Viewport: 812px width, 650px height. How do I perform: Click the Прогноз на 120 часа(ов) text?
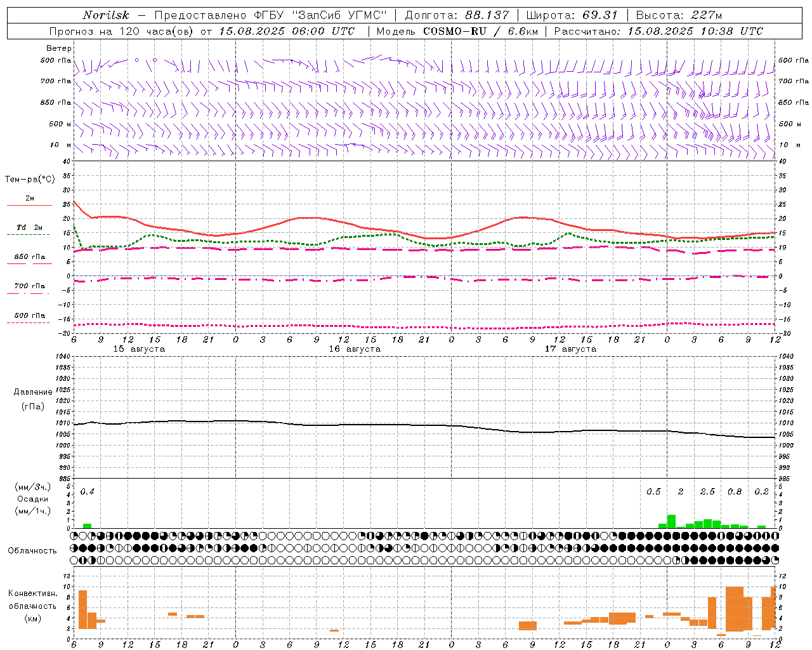[x=122, y=31]
